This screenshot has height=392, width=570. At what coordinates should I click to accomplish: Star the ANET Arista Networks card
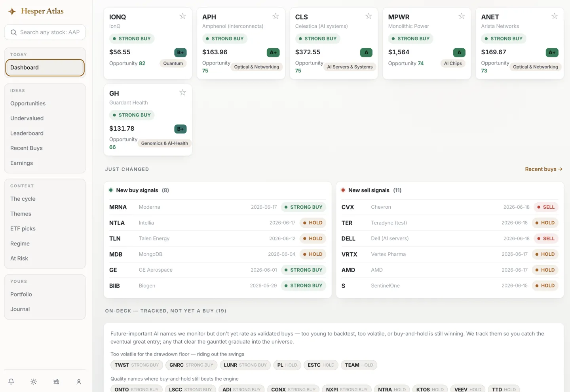555,16
